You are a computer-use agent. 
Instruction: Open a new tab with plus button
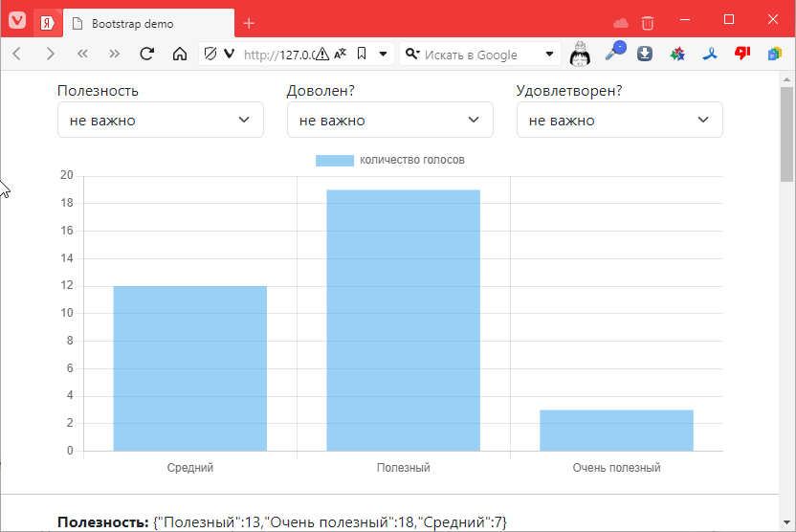point(249,24)
